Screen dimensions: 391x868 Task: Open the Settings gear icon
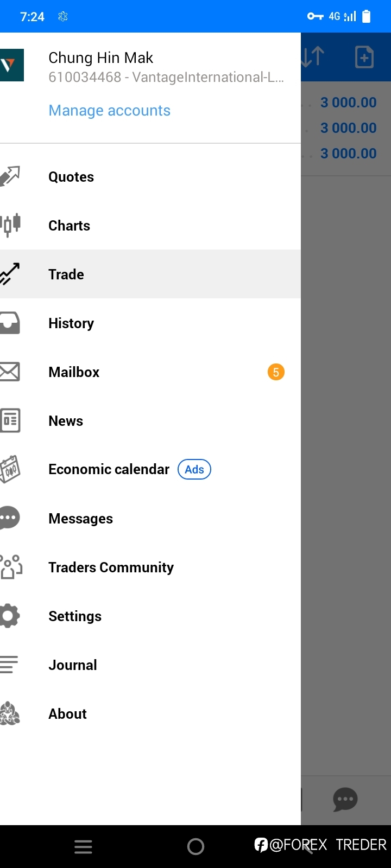click(x=10, y=616)
